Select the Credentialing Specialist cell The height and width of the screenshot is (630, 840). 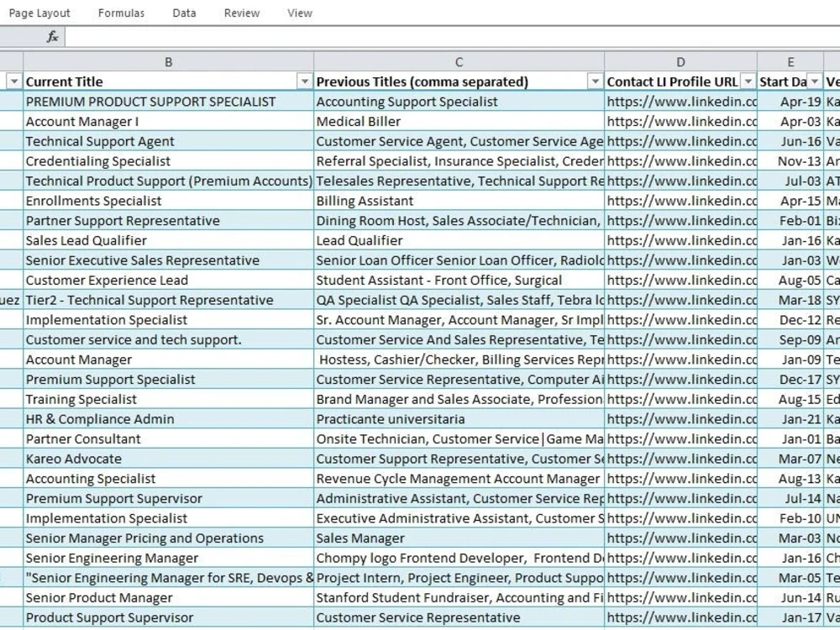point(168,161)
